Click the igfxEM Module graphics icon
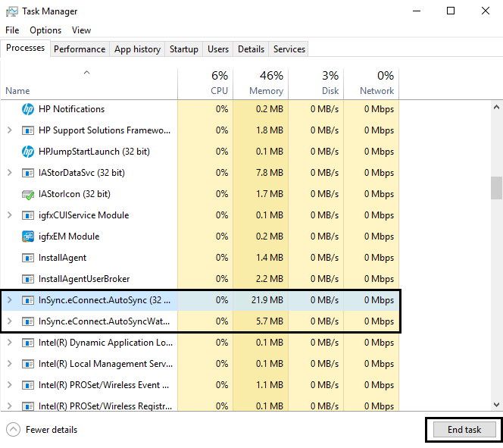 28,237
